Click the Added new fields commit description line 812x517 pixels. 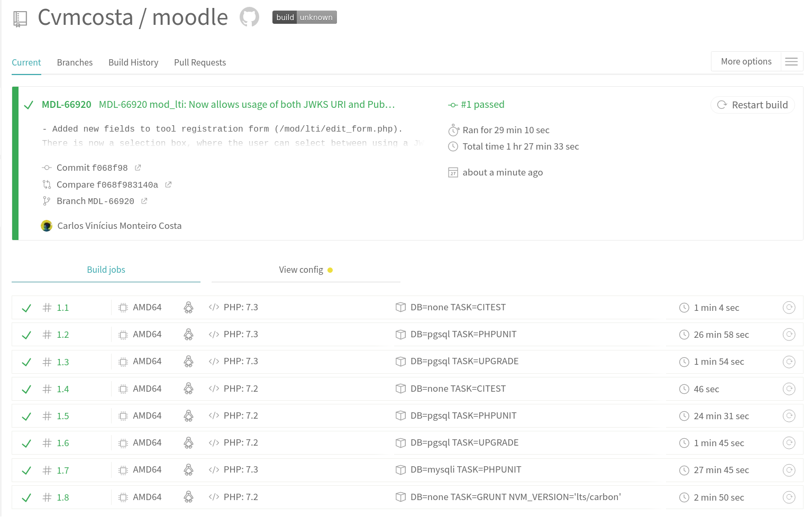tap(223, 128)
